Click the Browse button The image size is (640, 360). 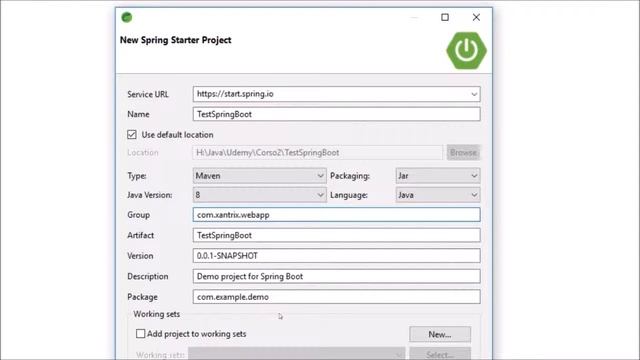click(x=463, y=153)
